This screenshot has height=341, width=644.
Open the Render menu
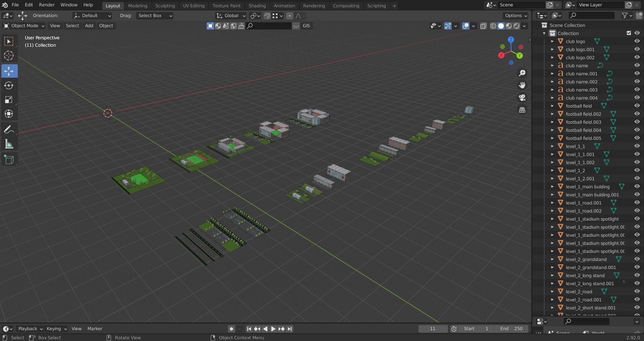point(47,5)
